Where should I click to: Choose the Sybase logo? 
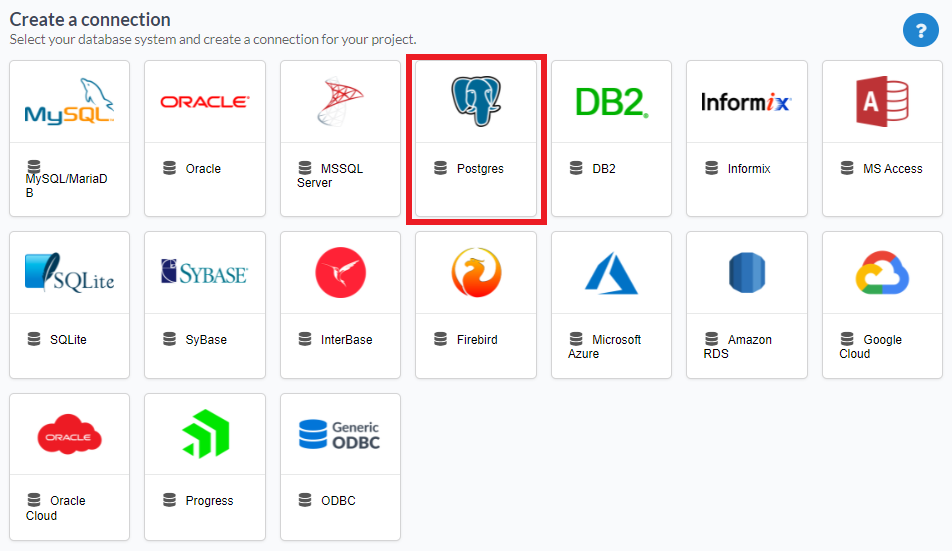point(205,272)
